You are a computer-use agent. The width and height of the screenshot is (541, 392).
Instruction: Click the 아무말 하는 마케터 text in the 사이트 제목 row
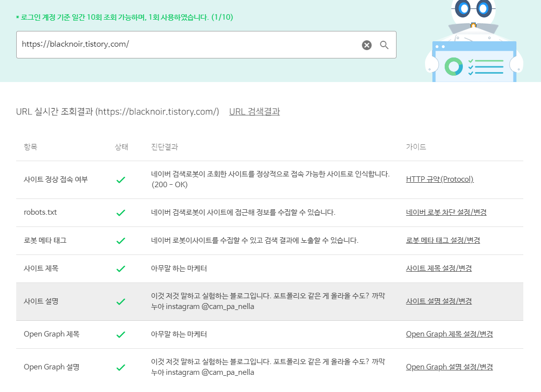click(179, 268)
